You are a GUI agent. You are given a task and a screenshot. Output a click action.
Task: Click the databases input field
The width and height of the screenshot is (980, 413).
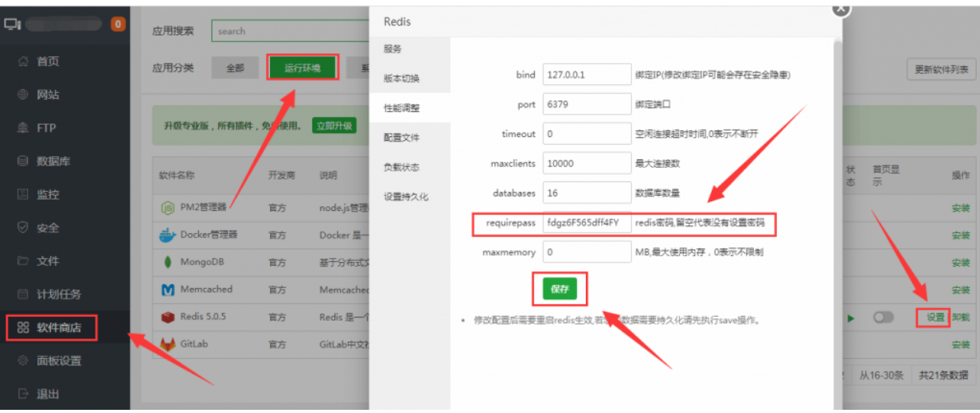pos(587,193)
